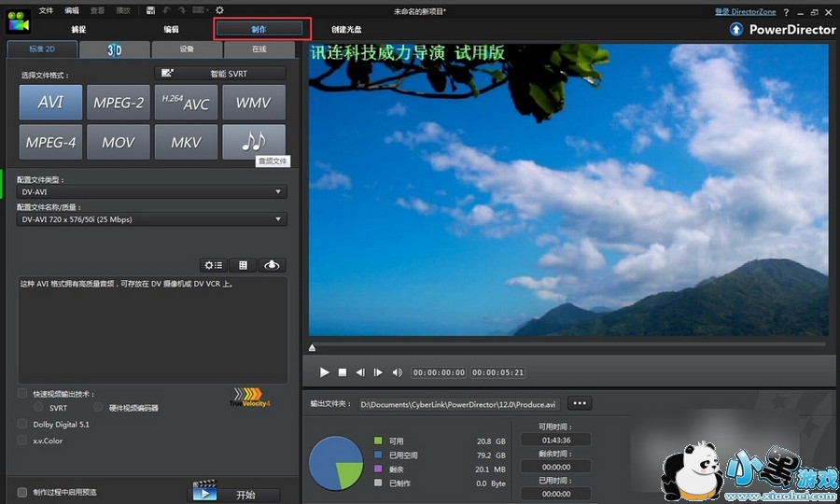
Task: Mute preview with the speaker icon
Action: pyautogui.click(x=397, y=372)
